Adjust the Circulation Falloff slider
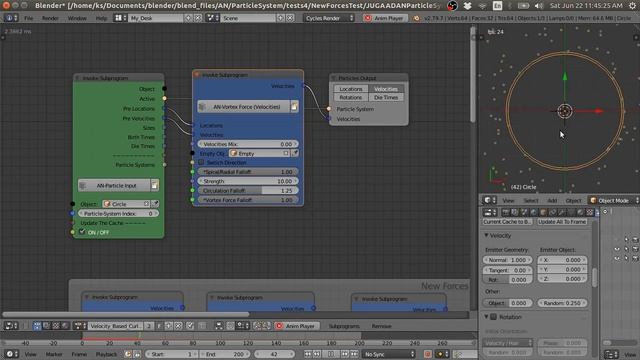This screenshot has height=360, width=640. (x=248, y=191)
